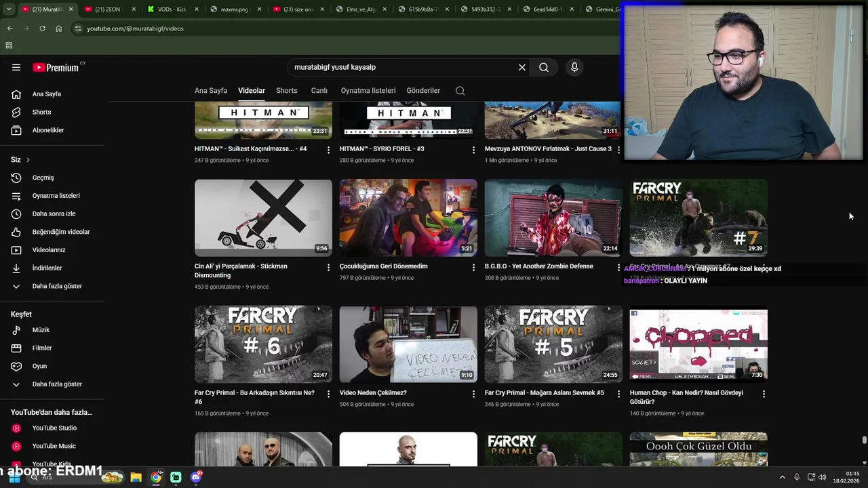Click the browser address bar URL
Image resolution: width=868 pixels, height=488 pixels.
coord(135,28)
